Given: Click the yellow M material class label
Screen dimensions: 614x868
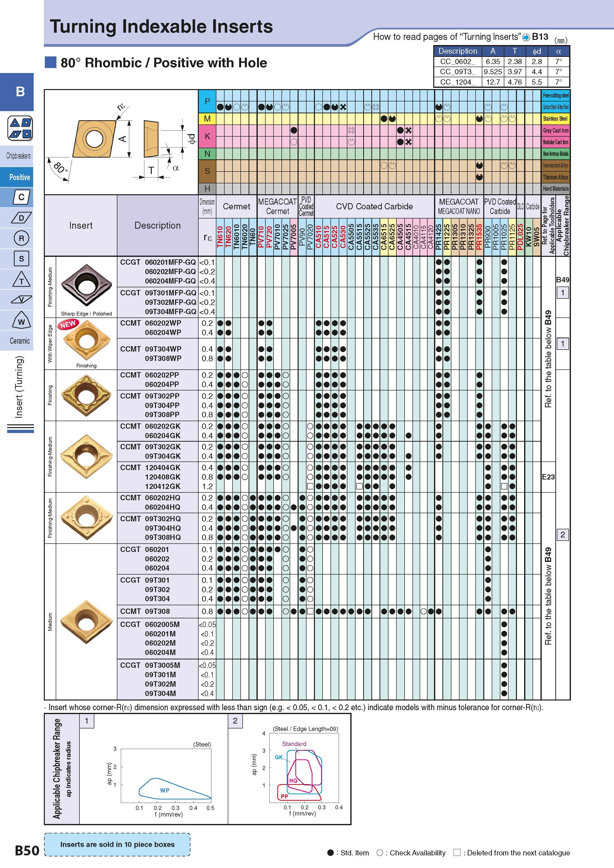Looking at the screenshot, I should [207, 119].
